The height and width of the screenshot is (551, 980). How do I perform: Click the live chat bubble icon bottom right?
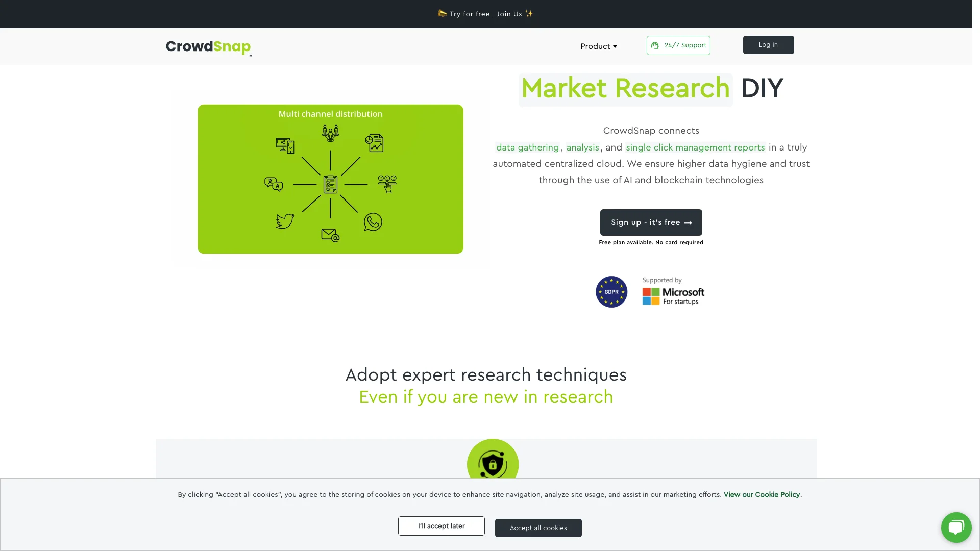(x=956, y=527)
